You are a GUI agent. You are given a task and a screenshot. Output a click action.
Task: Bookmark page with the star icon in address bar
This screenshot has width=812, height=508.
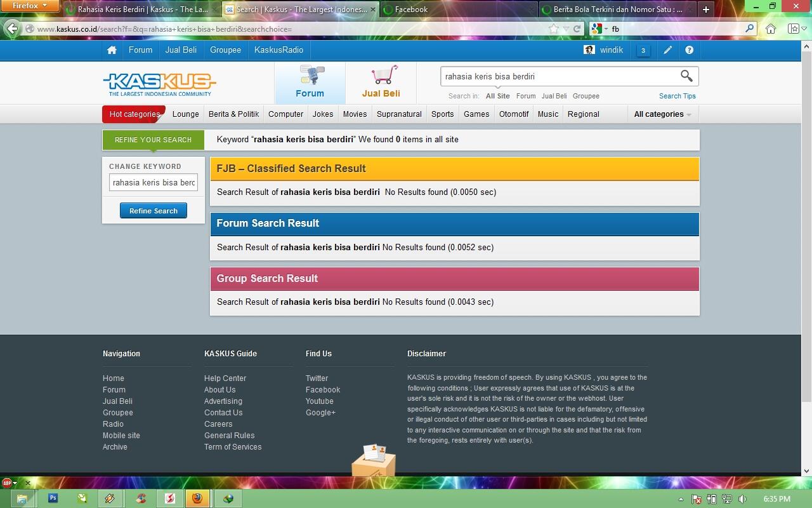pyautogui.click(x=554, y=29)
